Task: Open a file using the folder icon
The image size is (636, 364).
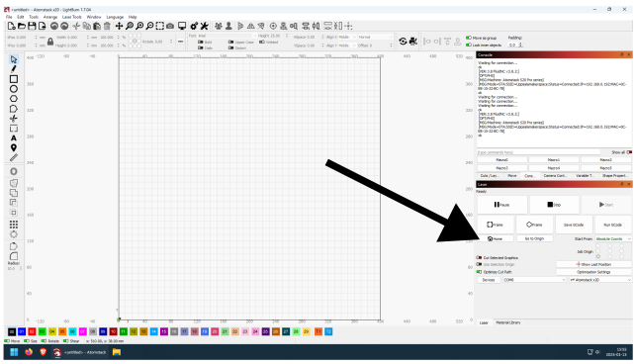Action: [22, 26]
